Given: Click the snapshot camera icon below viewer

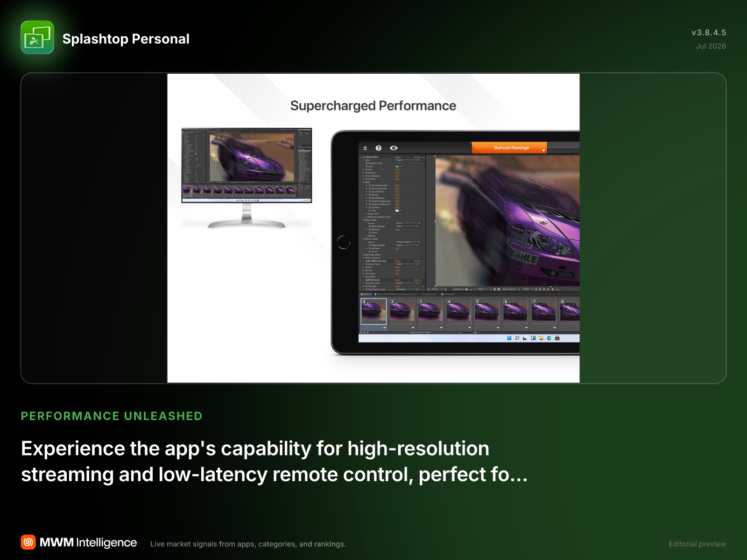Looking at the screenshot, I should pyautogui.click(x=466, y=289).
